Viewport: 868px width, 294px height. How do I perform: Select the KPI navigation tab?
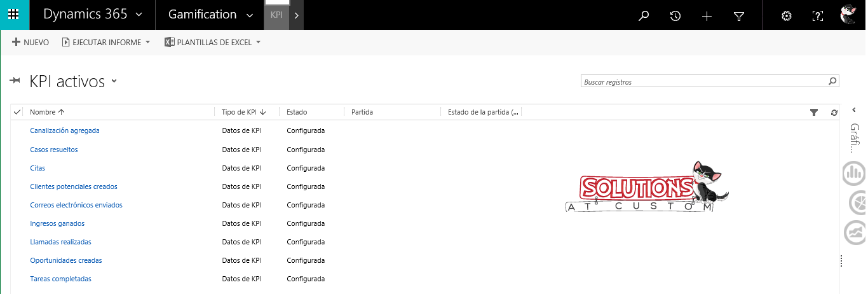pos(277,15)
